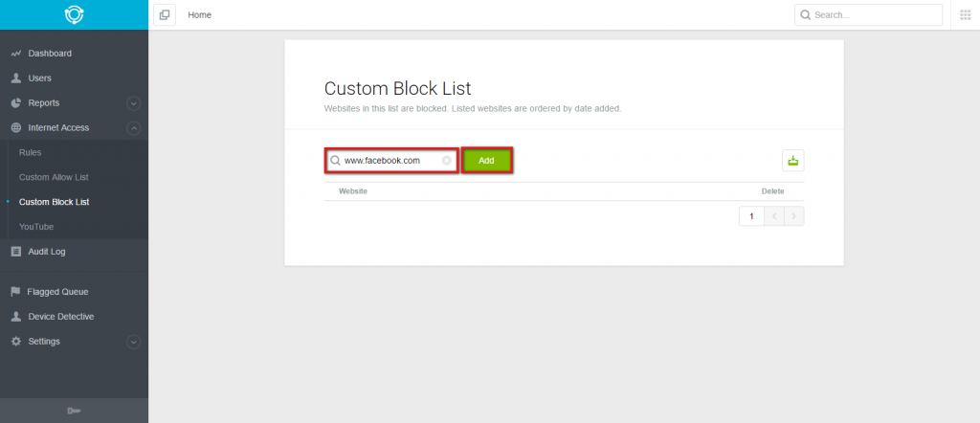This screenshot has height=423, width=980.
Task: Collapse the Internet Access chevron
Action: (x=133, y=128)
